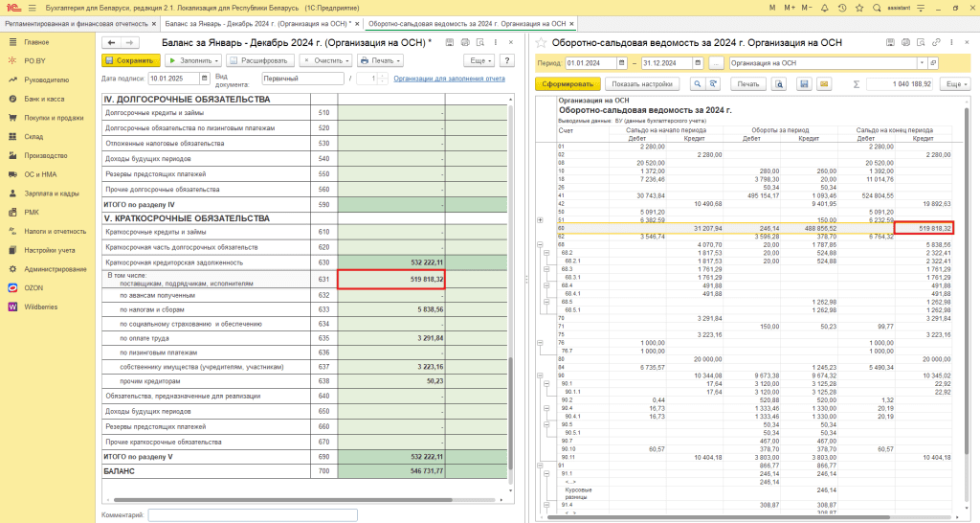The image size is (980, 523).
Task: Expand the account 51 row
Action: tap(540, 220)
